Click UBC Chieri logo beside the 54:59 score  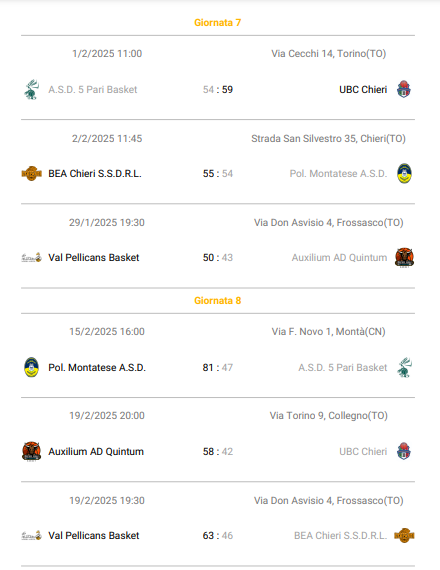404,89
